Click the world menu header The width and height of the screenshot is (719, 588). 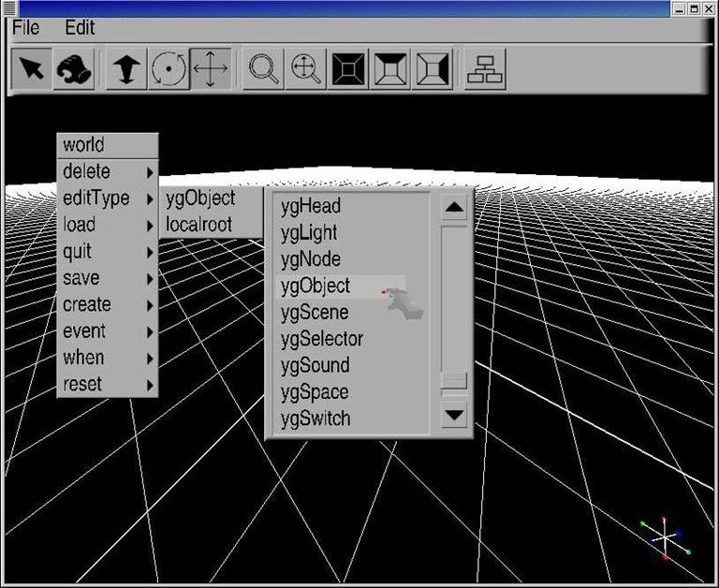tap(108, 145)
